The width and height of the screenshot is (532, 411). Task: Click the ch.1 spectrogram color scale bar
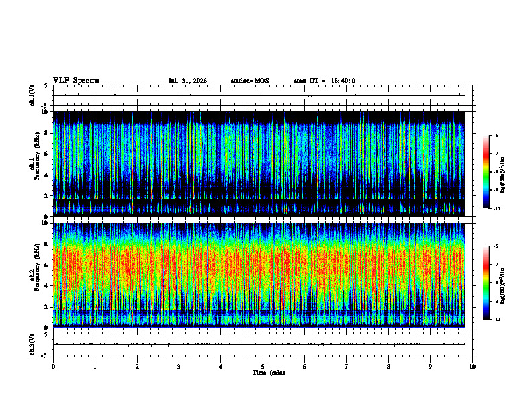(486, 172)
